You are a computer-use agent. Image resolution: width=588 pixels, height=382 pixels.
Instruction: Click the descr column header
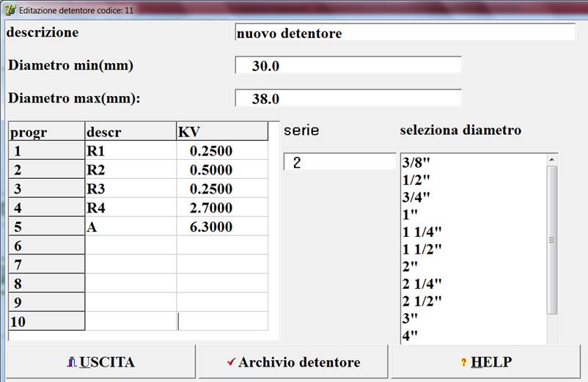point(131,131)
